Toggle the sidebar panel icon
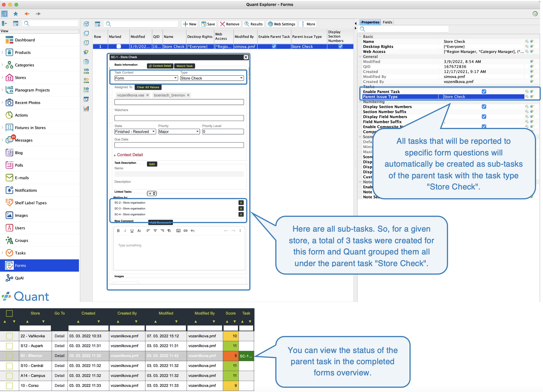Viewport: 543px width, 392px height. 4,14
